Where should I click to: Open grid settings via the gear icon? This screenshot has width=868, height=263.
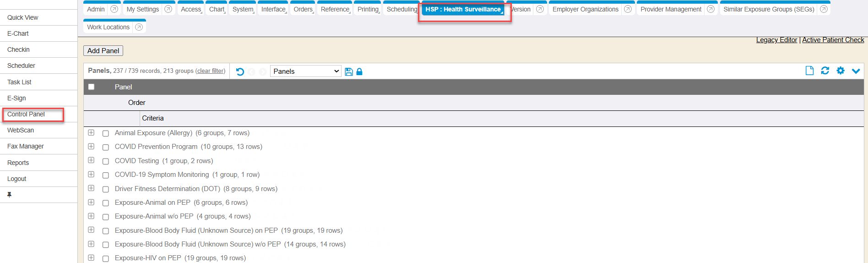point(841,71)
